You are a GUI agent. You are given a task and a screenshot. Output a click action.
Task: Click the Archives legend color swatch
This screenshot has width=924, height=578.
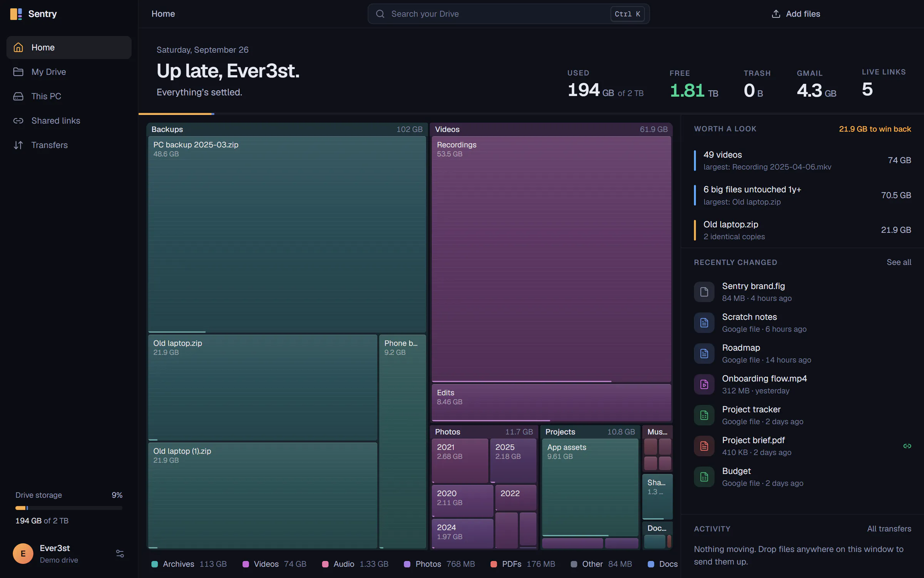tap(154, 564)
